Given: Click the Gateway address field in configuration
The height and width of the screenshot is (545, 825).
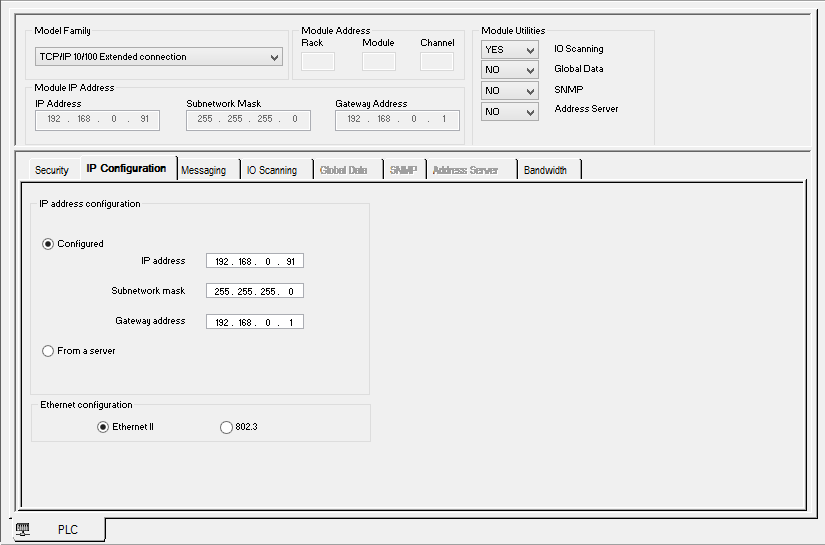Looking at the screenshot, I should pyautogui.click(x=255, y=322).
